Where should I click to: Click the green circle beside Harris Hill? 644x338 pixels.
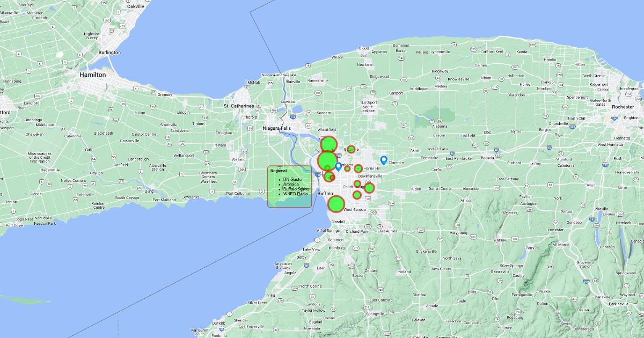coord(358,168)
